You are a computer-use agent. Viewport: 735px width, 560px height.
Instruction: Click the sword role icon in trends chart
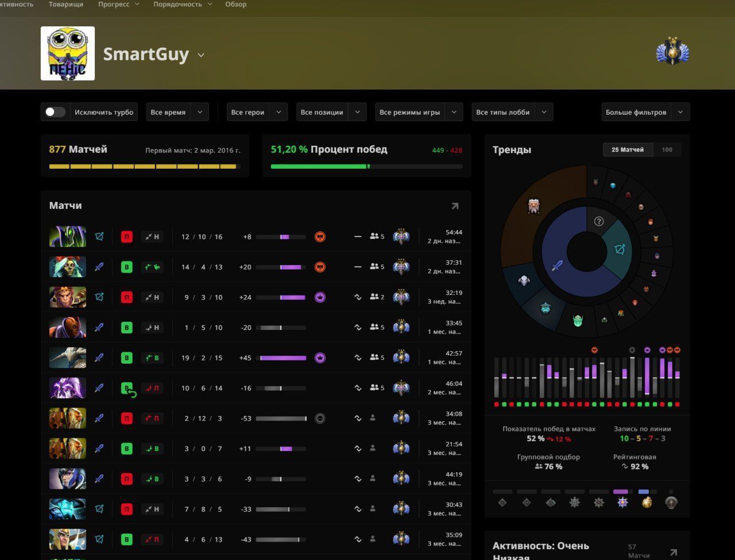(557, 265)
